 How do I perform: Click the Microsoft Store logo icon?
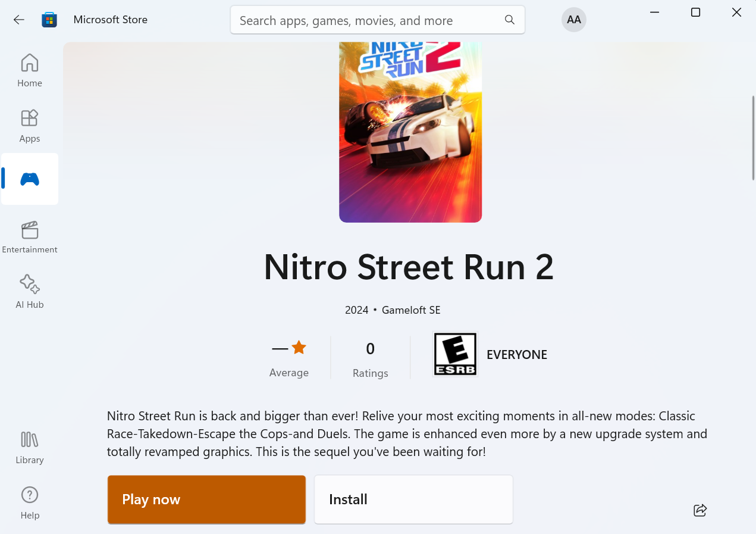pos(49,20)
